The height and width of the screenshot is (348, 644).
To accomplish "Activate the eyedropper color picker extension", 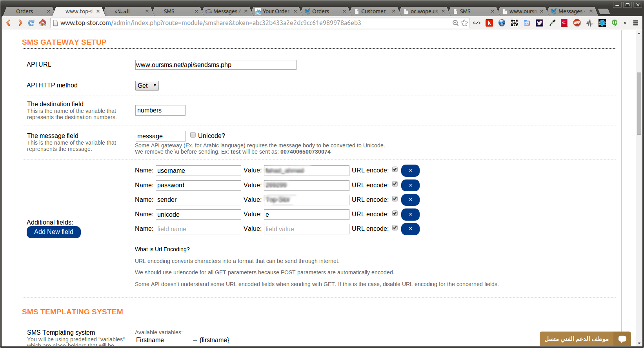I will click(x=552, y=23).
